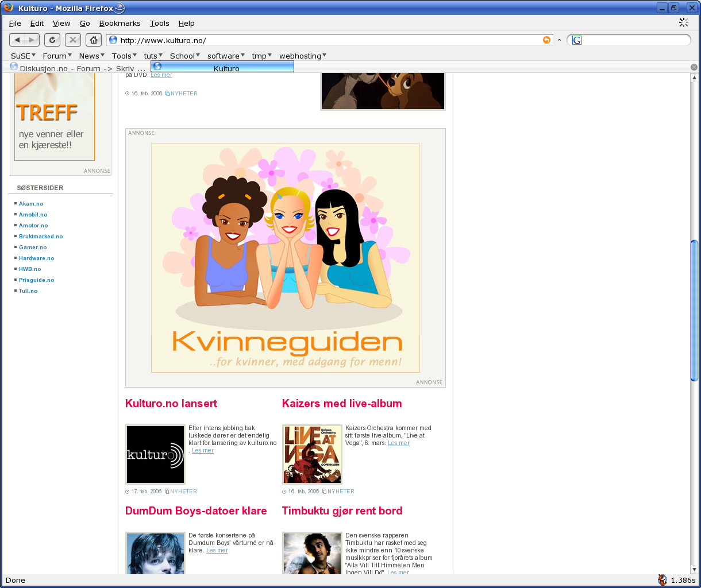Click the Stop loading X button
The image size is (701, 588).
[73, 40]
